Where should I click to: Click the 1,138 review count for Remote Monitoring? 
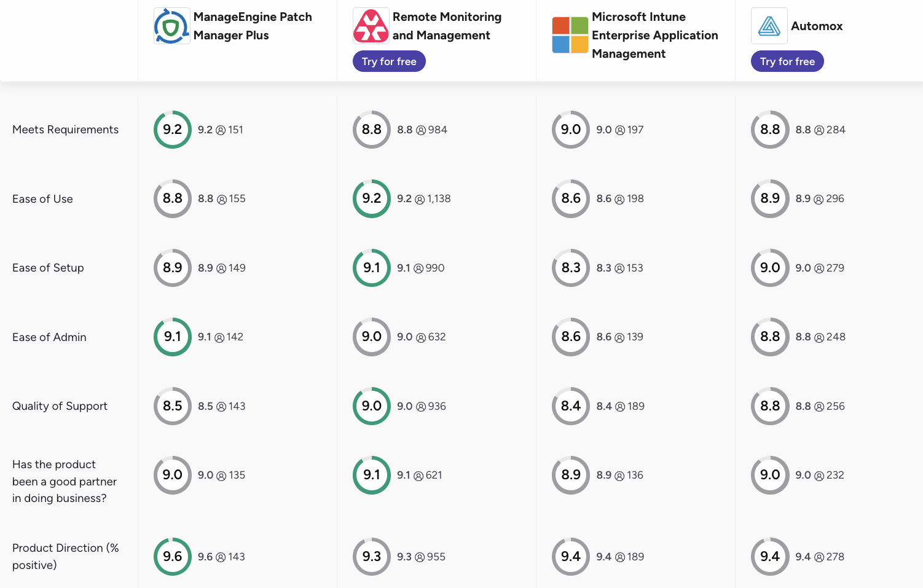pos(439,198)
